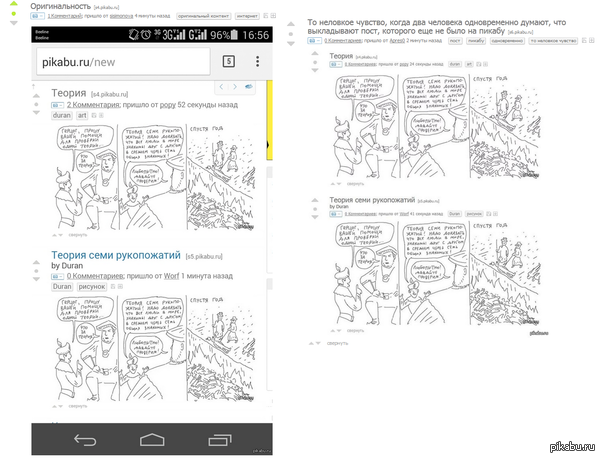Viewport: 600px width, 458px height.
Task: Select the пост tag
Action: [x=455, y=41]
